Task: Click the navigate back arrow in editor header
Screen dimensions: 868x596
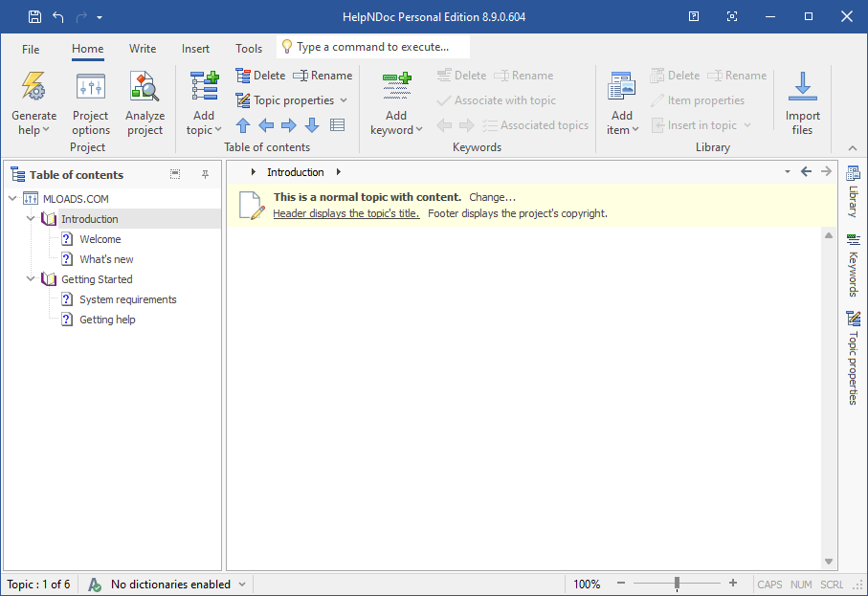Action: (x=806, y=171)
